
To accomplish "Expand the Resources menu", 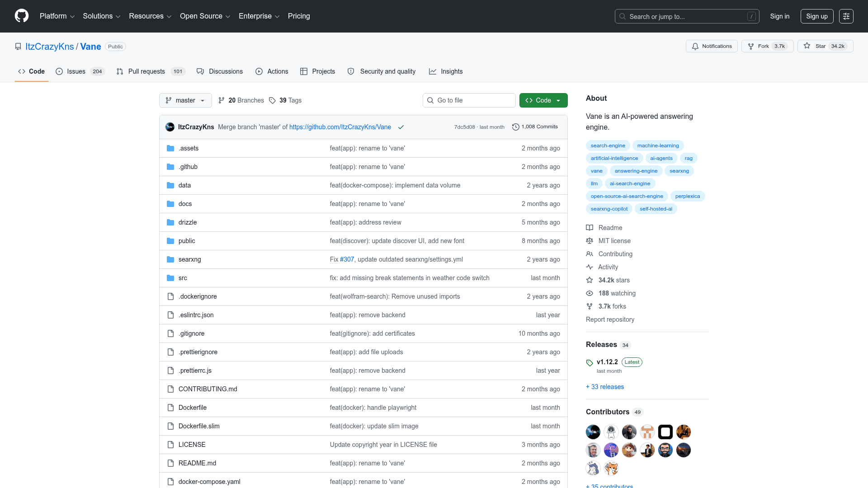I will pos(150,16).
